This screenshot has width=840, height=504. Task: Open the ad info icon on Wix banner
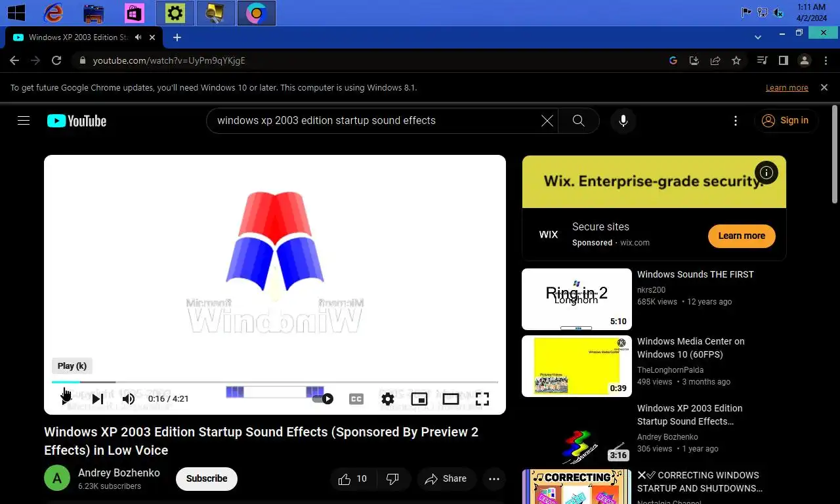pos(766,173)
